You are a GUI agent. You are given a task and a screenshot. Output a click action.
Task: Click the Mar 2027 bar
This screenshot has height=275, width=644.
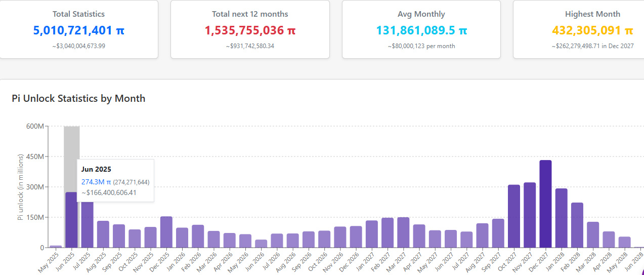(x=403, y=232)
